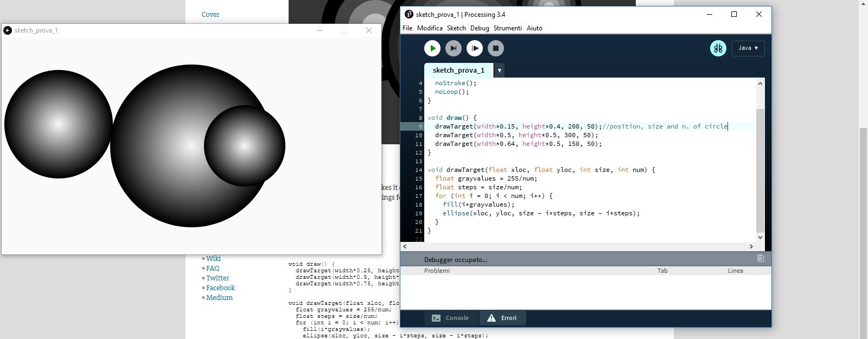The height and width of the screenshot is (339, 868).
Task: Open the tab options arrow menu
Action: click(x=500, y=71)
